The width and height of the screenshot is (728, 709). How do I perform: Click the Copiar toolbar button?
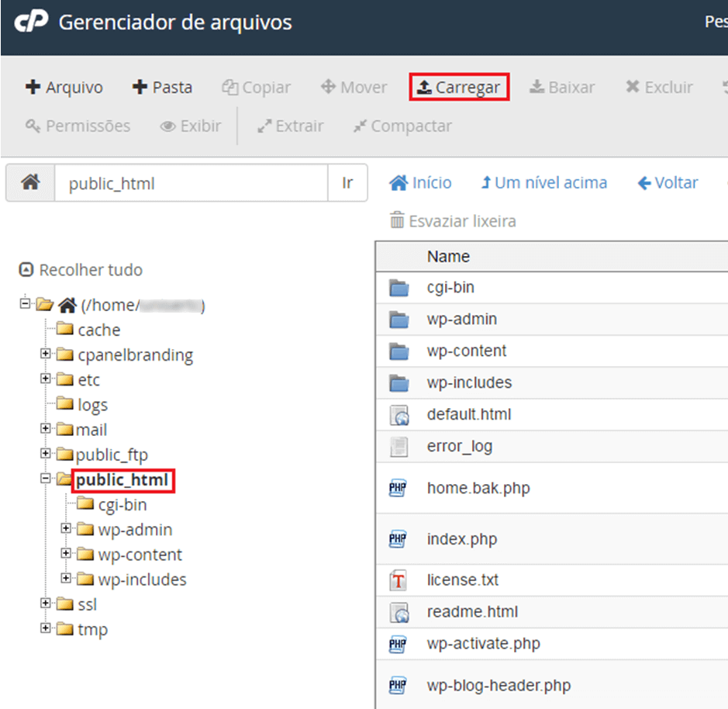pos(257,87)
